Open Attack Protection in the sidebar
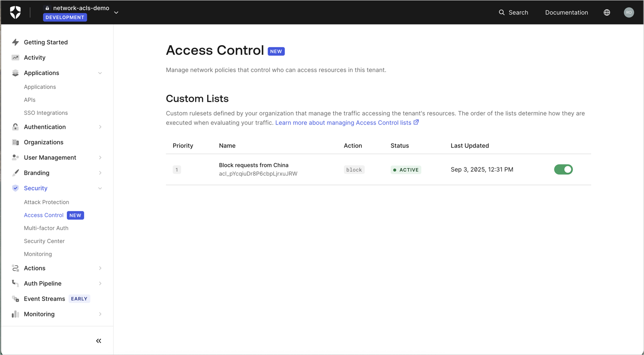Image resolution: width=644 pixels, height=355 pixels. (46, 202)
